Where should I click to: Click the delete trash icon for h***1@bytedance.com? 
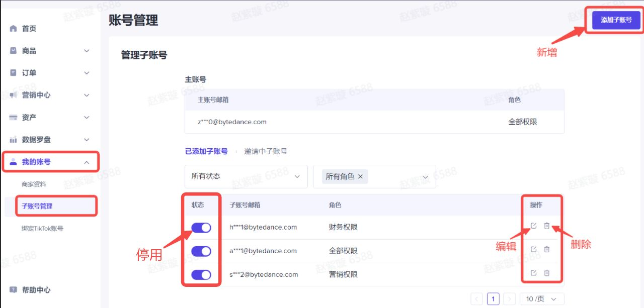(x=547, y=226)
